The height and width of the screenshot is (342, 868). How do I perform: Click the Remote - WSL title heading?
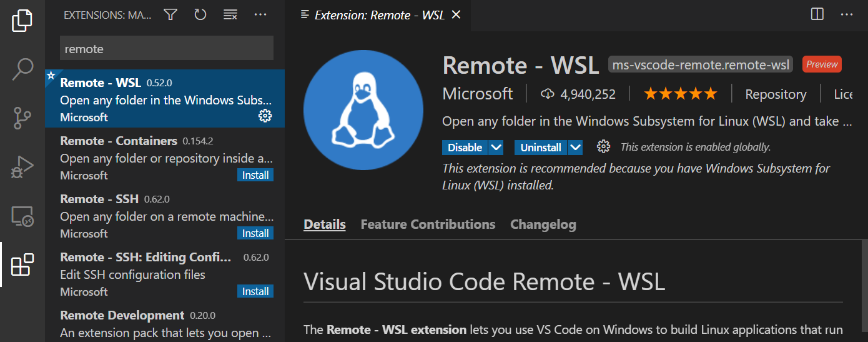521,65
